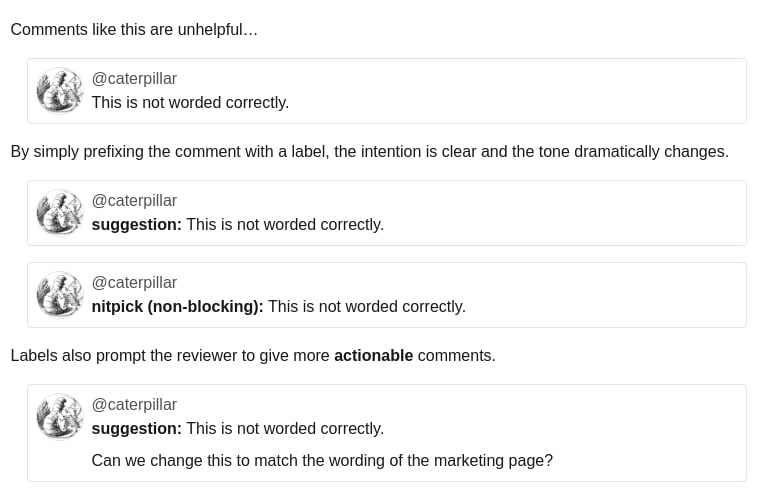Click bold 'suggestion:' label in single-line suggestion comment

137,225
